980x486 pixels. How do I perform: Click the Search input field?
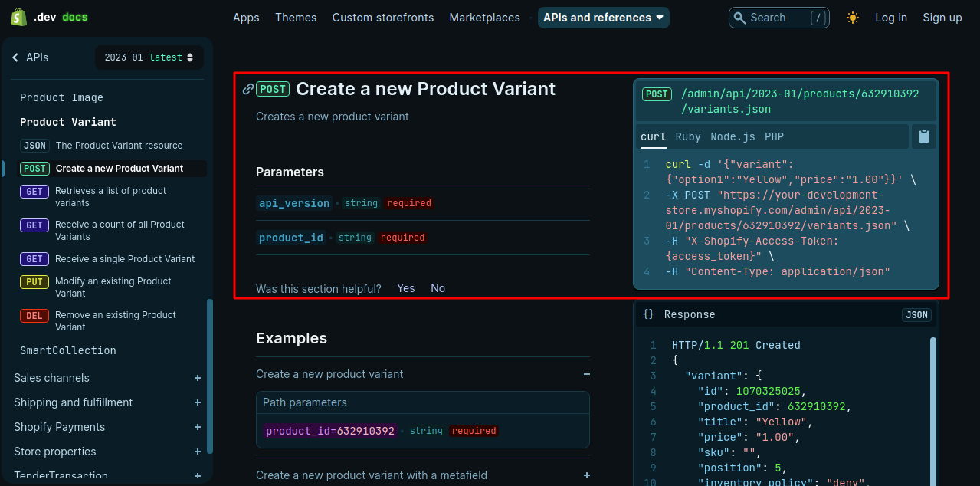(778, 18)
